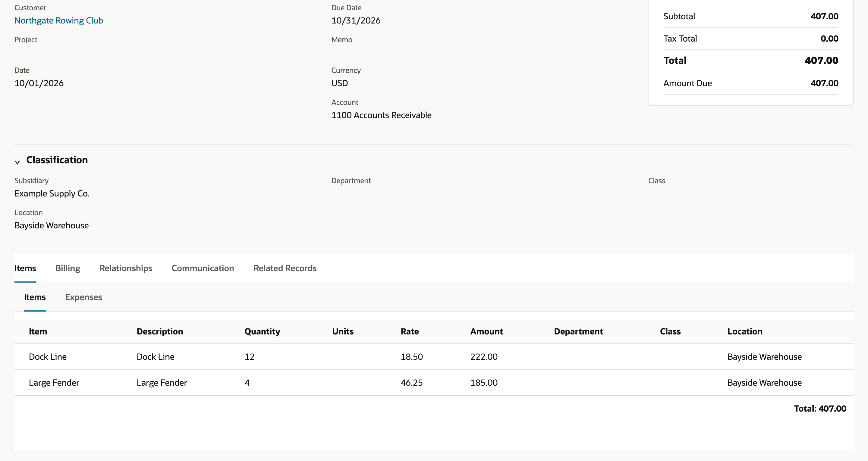Screen dimensions: 868x461
Task: Click the USD currency value
Action: (x=340, y=83)
